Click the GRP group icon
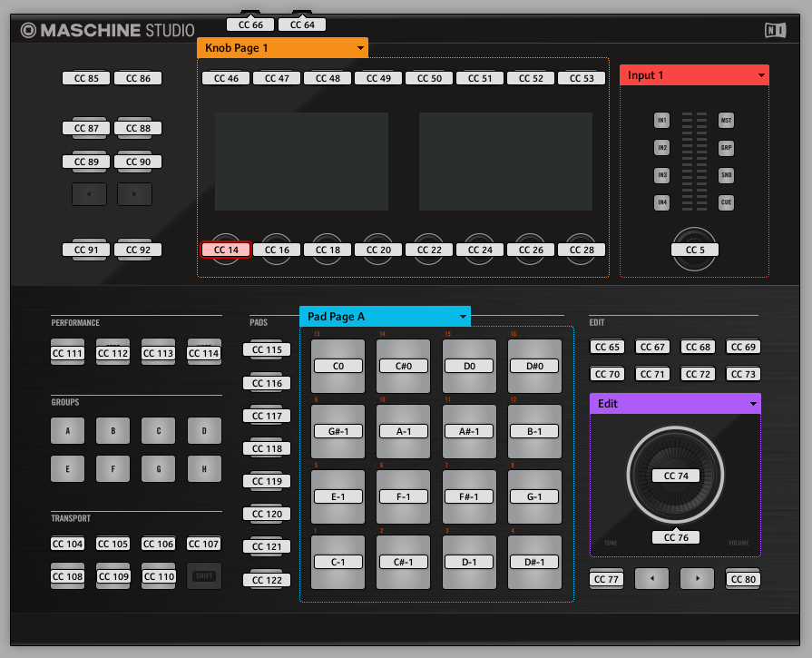The width and height of the screenshot is (812, 658). (726, 147)
